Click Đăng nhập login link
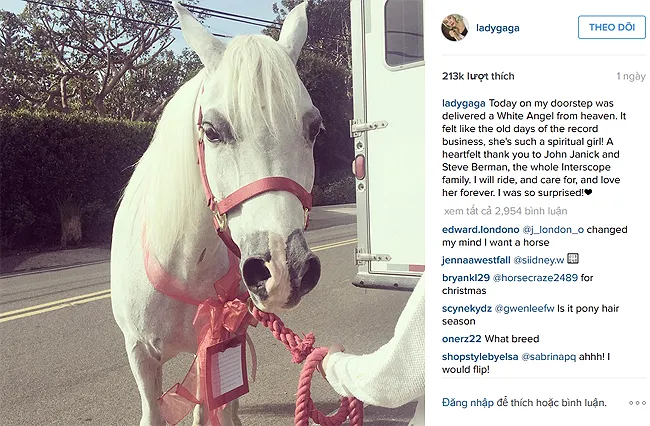650x426 pixels. [x=468, y=402]
